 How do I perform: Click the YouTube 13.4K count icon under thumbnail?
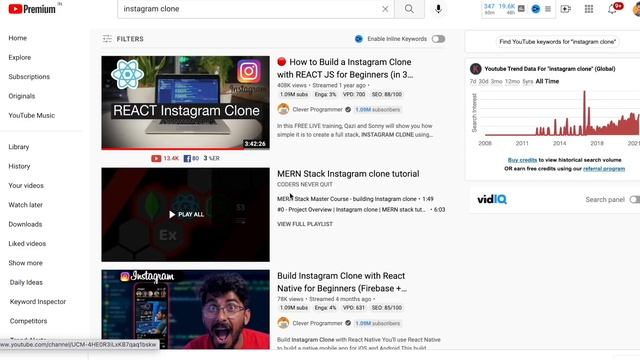point(156,158)
